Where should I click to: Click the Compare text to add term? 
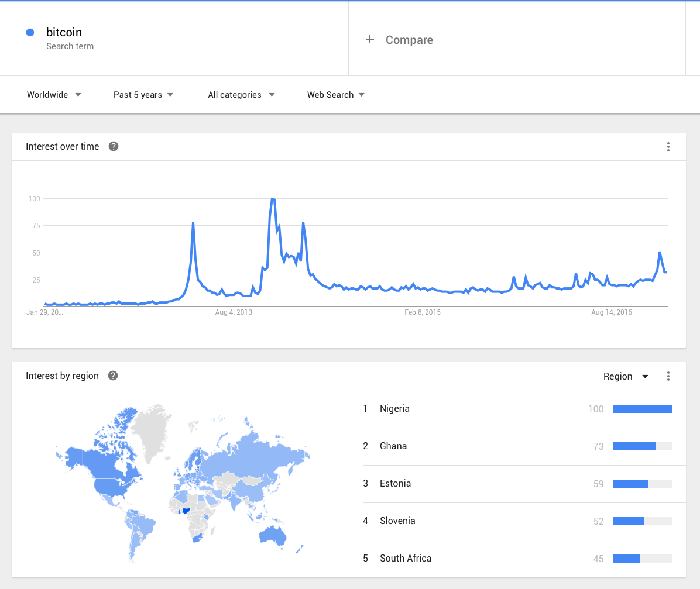(x=409, y=40)
